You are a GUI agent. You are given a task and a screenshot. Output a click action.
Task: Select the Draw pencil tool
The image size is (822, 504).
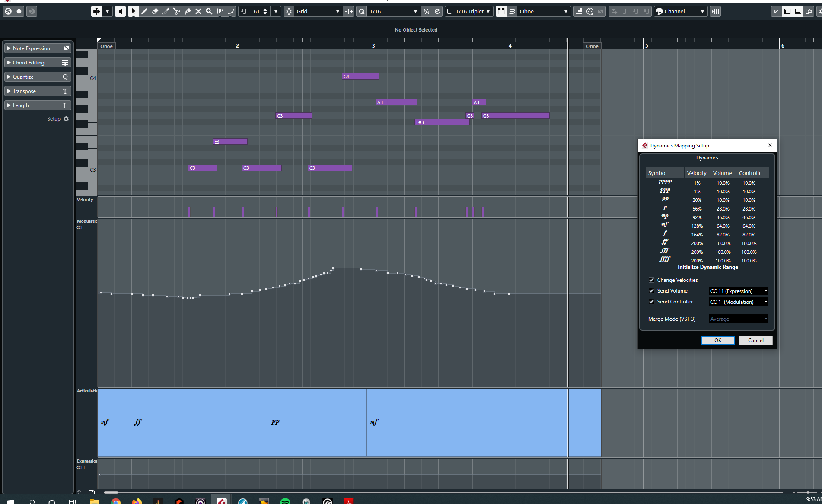click(x=144, y=11)
